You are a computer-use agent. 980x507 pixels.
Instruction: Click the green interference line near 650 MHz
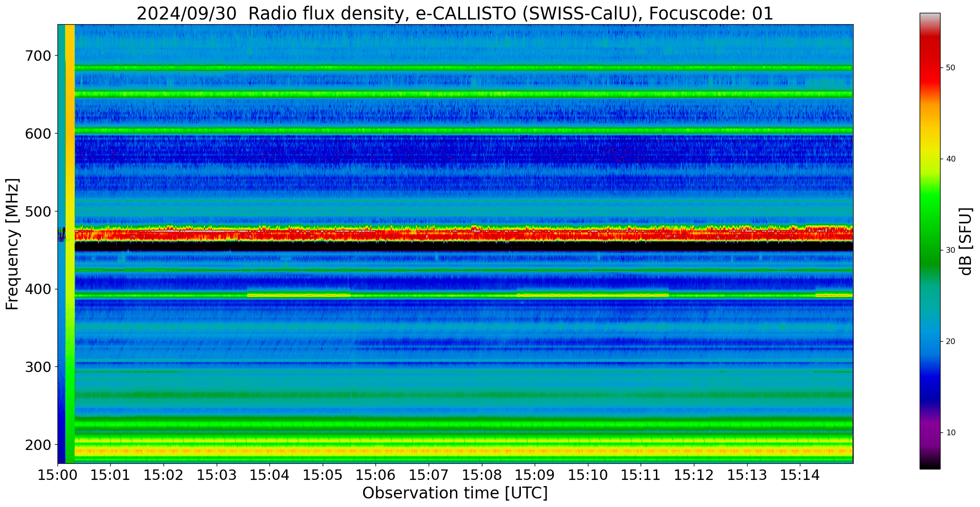point(463,94)
